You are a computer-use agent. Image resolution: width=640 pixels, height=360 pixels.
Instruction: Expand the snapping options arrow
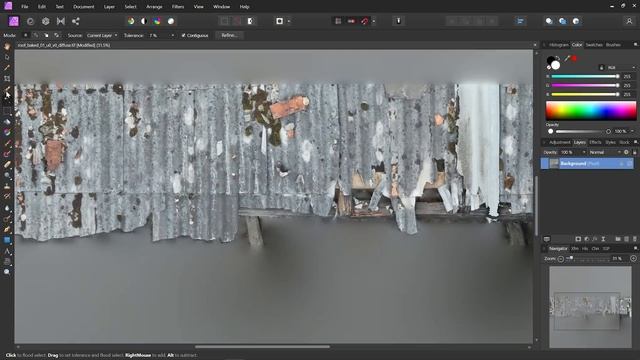pyautogui.click(x=373, y=21)
